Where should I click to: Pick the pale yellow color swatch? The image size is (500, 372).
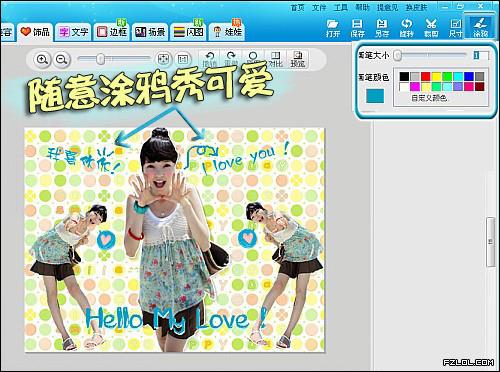[426, 87]
